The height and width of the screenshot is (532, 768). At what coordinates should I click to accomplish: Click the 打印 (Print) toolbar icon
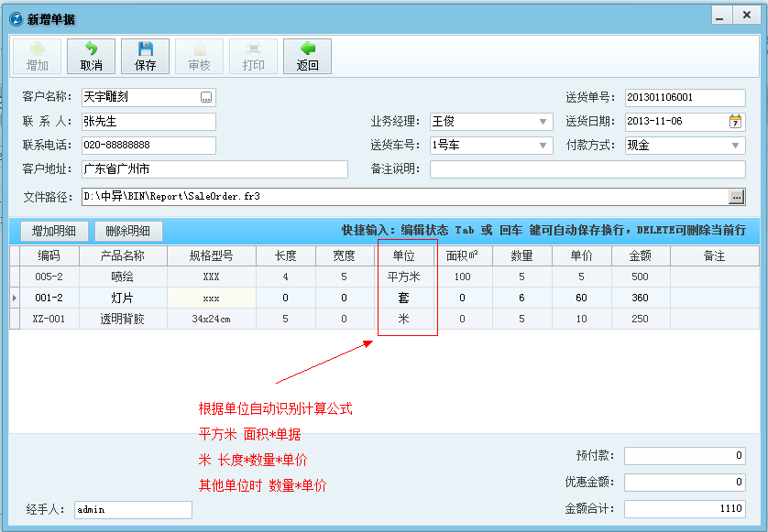[253, 55]
